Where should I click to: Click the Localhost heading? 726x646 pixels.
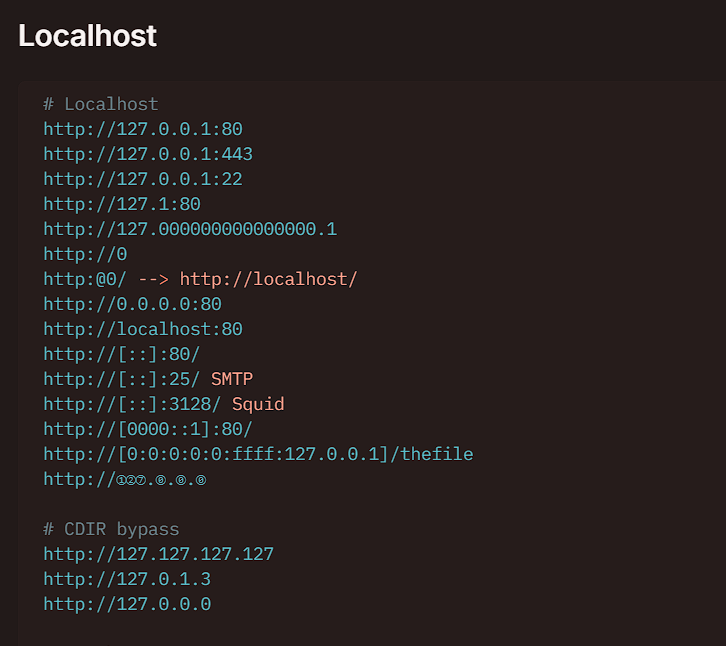tap(88, 36)
